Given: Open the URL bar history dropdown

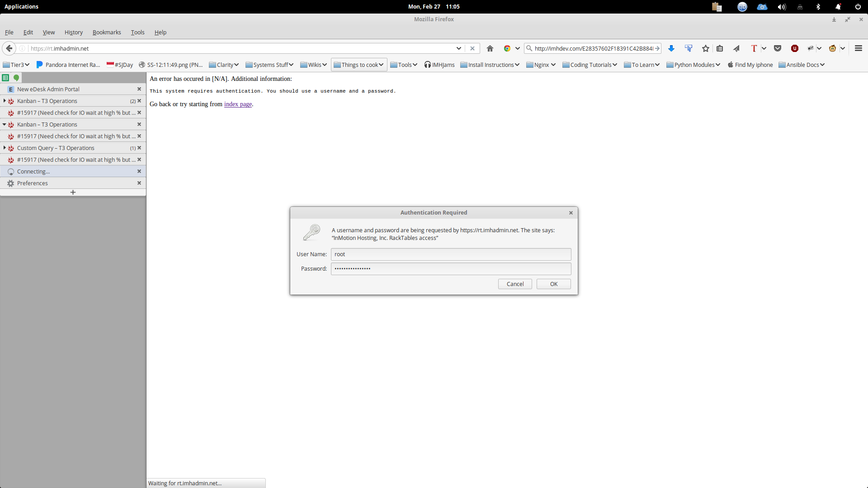Looking at the screenshot, I should coord(458,48).
